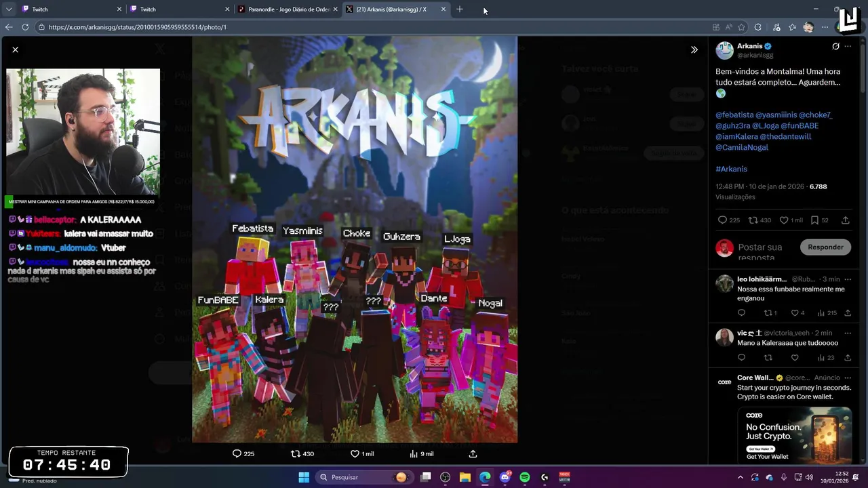This screenshot has height=488, width=868.
Task: Share the photo using icon below image
Action: pos(473,453)
